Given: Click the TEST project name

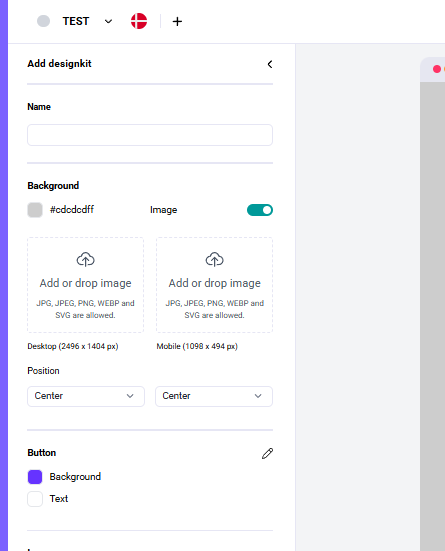Looking at the screenshot, I should (x=76, y=21).
